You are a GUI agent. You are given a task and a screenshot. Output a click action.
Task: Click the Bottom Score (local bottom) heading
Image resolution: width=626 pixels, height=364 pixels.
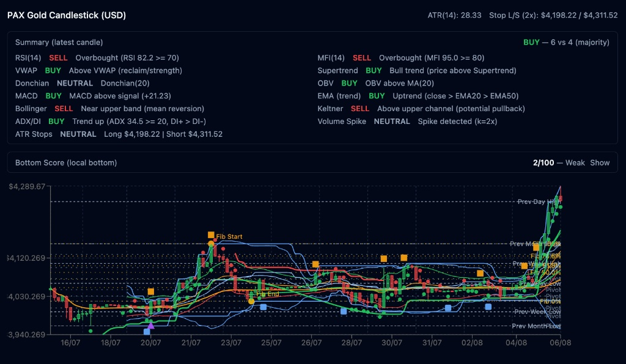(66, 162)
